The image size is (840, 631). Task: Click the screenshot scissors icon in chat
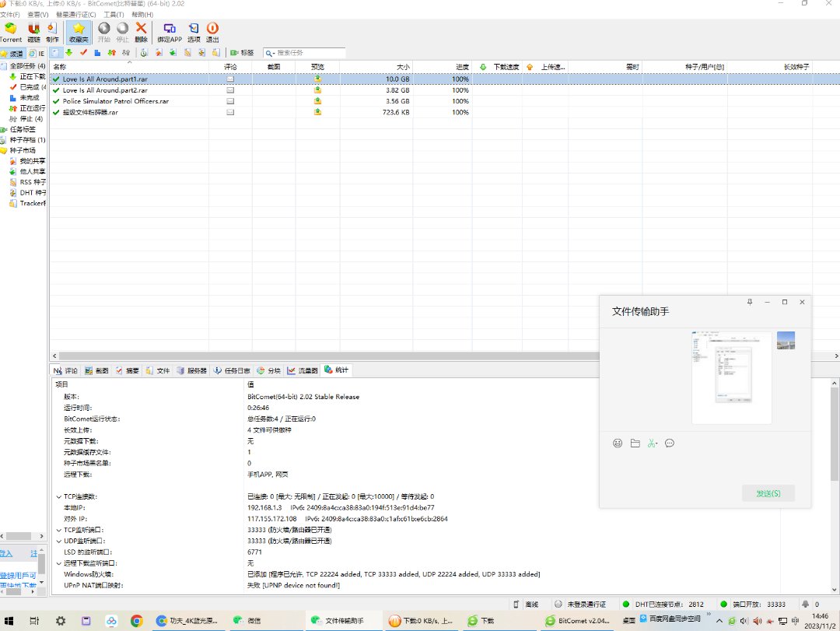point(651,443)
